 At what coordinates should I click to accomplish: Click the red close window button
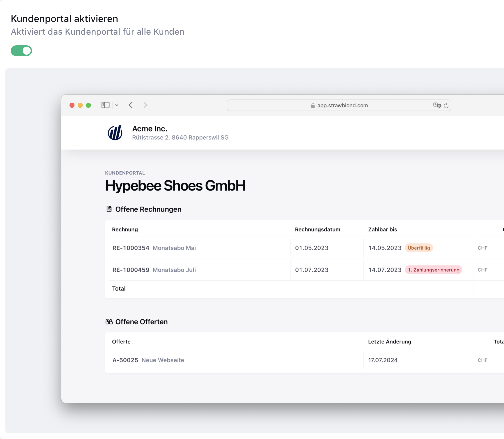point(72,105)
